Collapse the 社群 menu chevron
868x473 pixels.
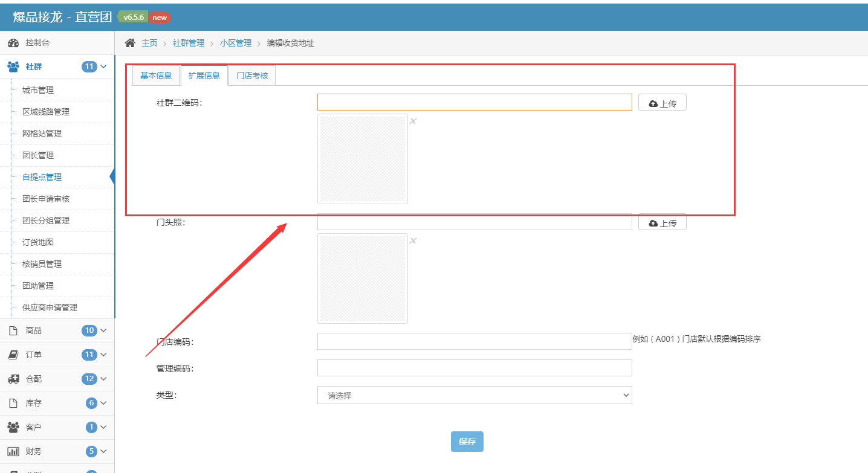pos(103,66)
